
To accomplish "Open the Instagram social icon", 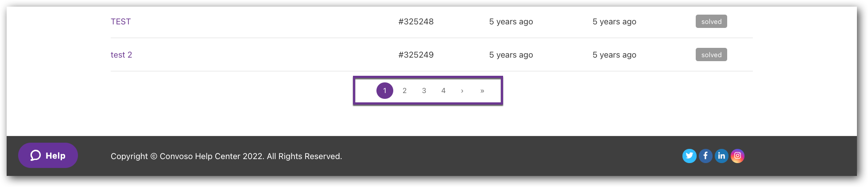I will pos(737,156).
